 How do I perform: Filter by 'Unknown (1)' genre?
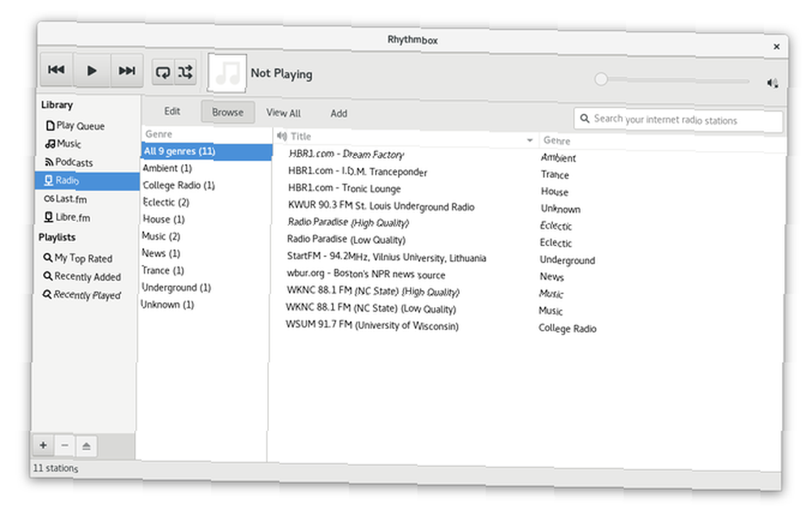pos(166,305)
